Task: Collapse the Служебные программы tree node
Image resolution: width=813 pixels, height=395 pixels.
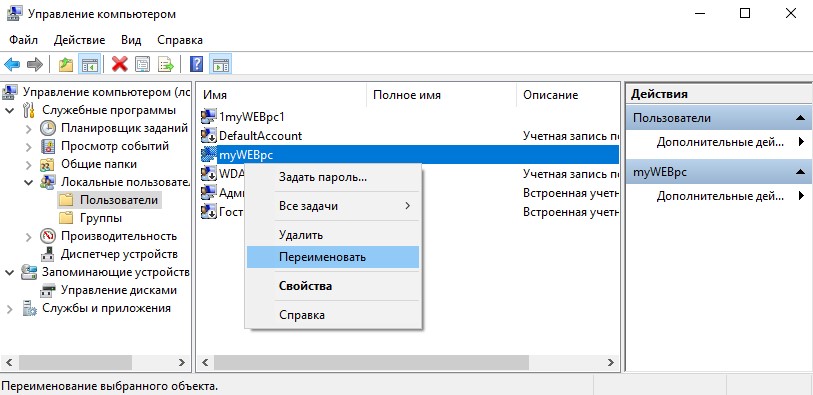Action: (10, 110)
